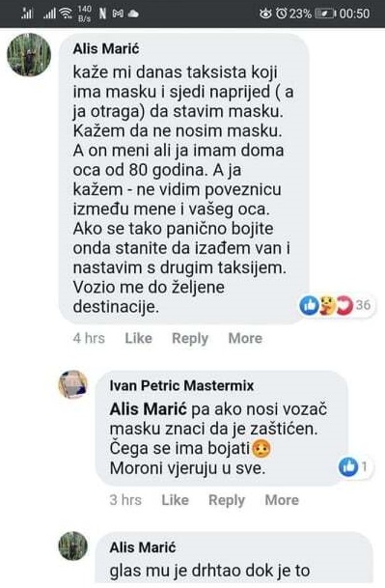This screenshot has width=385, height=588.
Task: Like Ivan Petric Mastermix's reply
Action: [175, 500]
